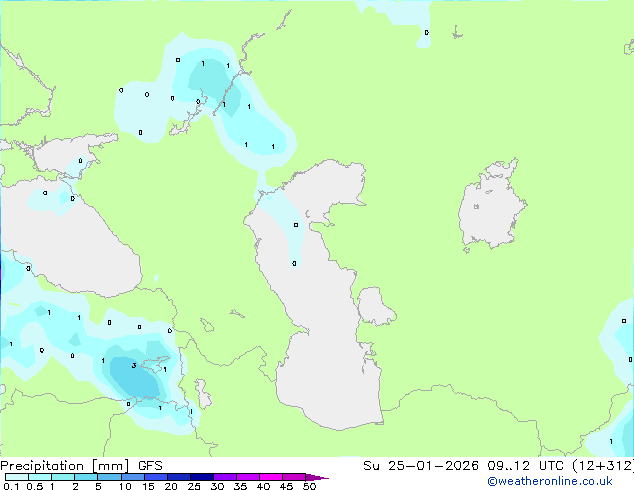
Task: Click the legend swatch between 1 and 2
Action: tap(63, 477)
